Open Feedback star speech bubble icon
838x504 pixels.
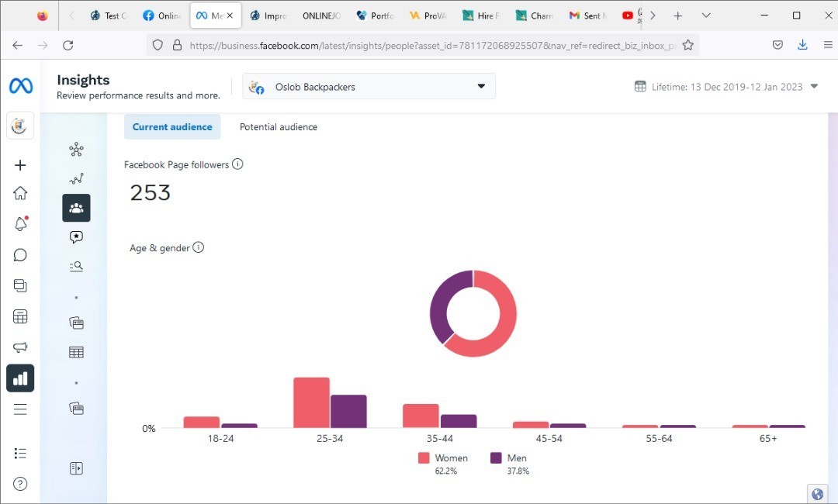tap(76, 237)
